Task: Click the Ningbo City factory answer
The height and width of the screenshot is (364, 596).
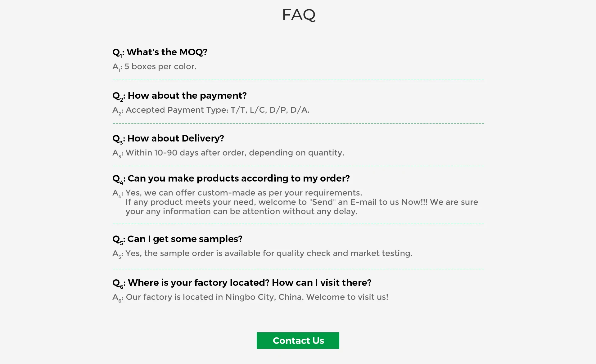Action: [251, 297]
